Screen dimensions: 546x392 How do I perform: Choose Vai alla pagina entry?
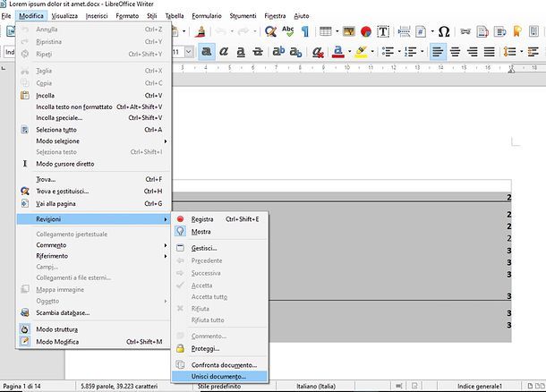93,204
